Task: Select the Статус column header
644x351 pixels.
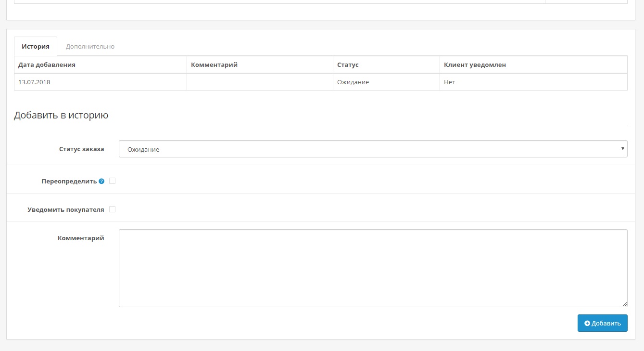Action: [x=348, y=65]
